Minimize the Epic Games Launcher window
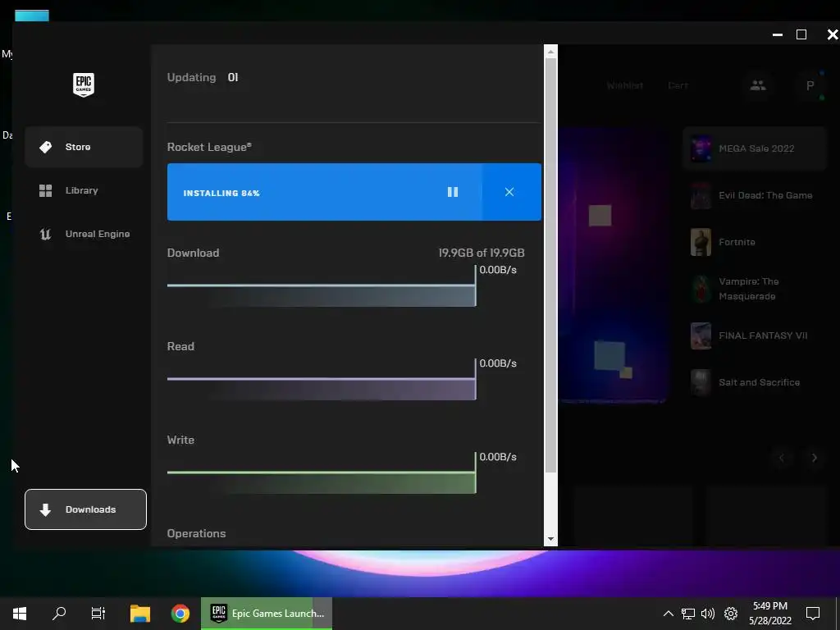 778,34
